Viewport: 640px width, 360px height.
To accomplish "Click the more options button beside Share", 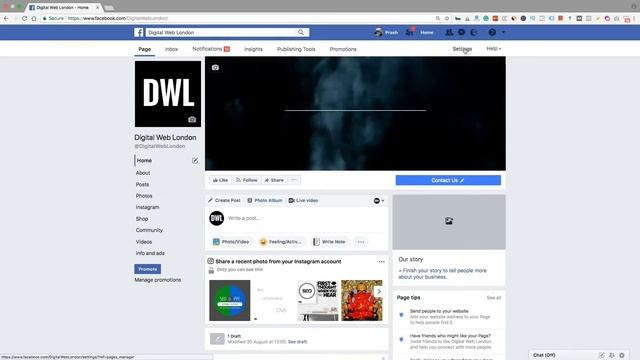I will [294, 180].
